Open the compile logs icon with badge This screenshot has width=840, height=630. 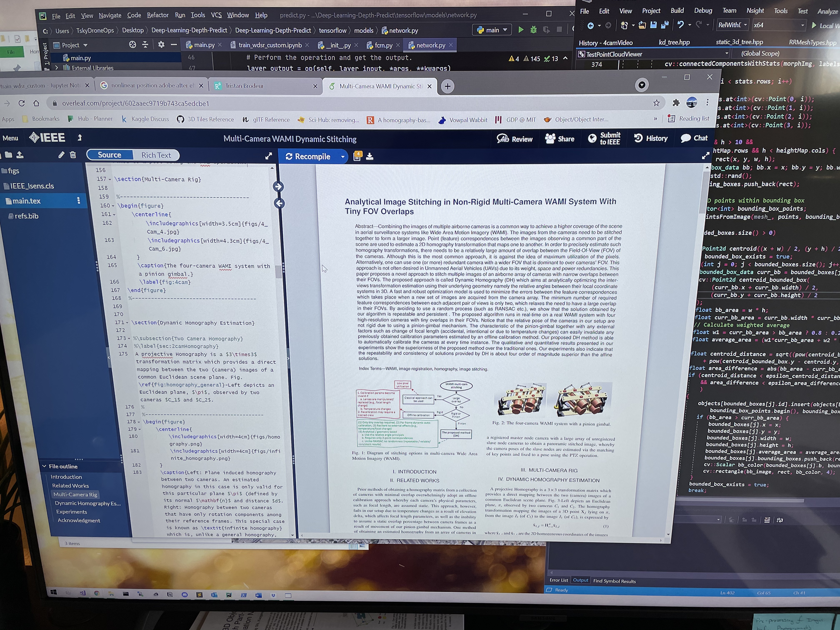357,156
